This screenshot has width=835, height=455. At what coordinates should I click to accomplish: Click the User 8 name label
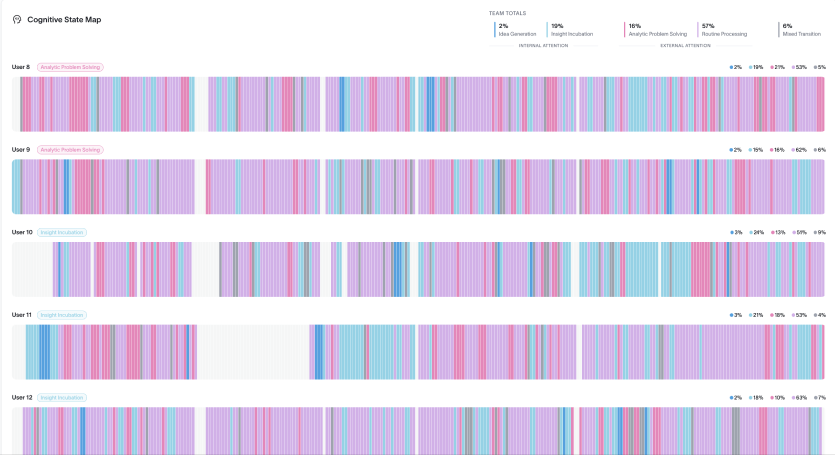pos(21,67)
